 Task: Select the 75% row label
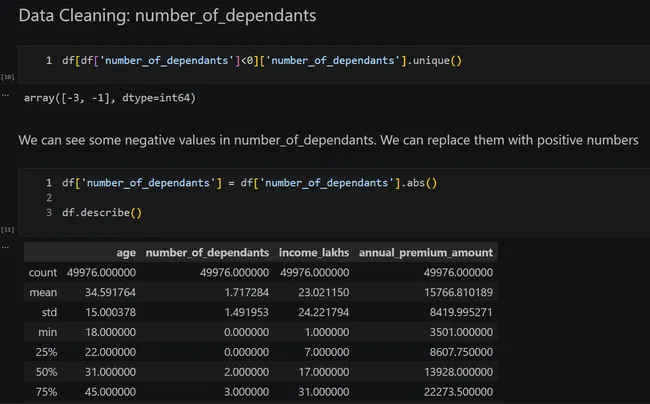46,392
